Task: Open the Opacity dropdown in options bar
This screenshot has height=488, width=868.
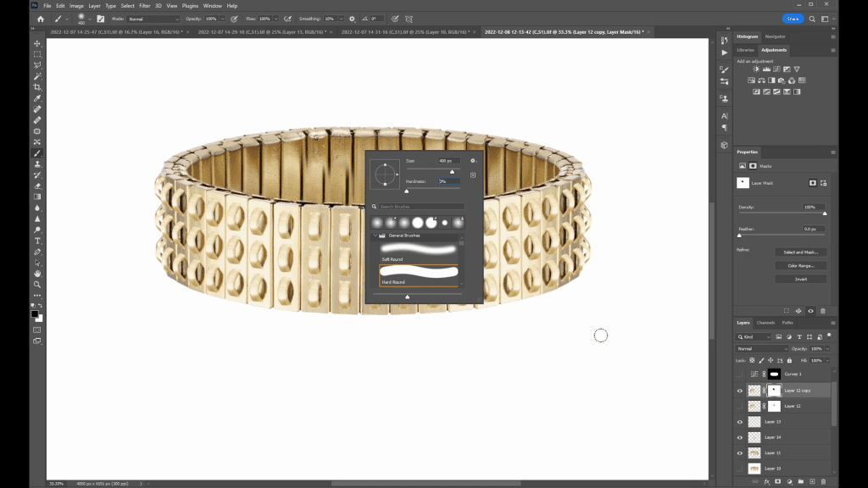Action: tap(223, 19)
